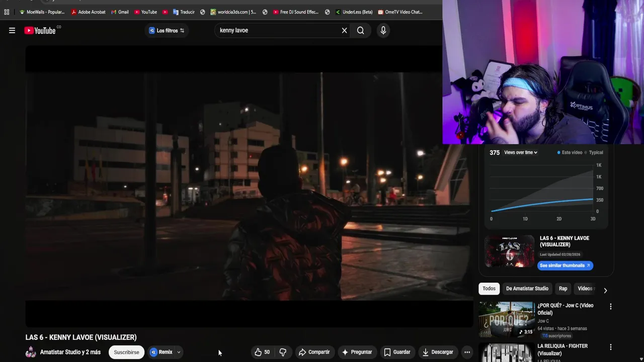This screenshot has width=644, height=362.
Task: Open MoeWalls bookmark
Action: coord(42,12)
